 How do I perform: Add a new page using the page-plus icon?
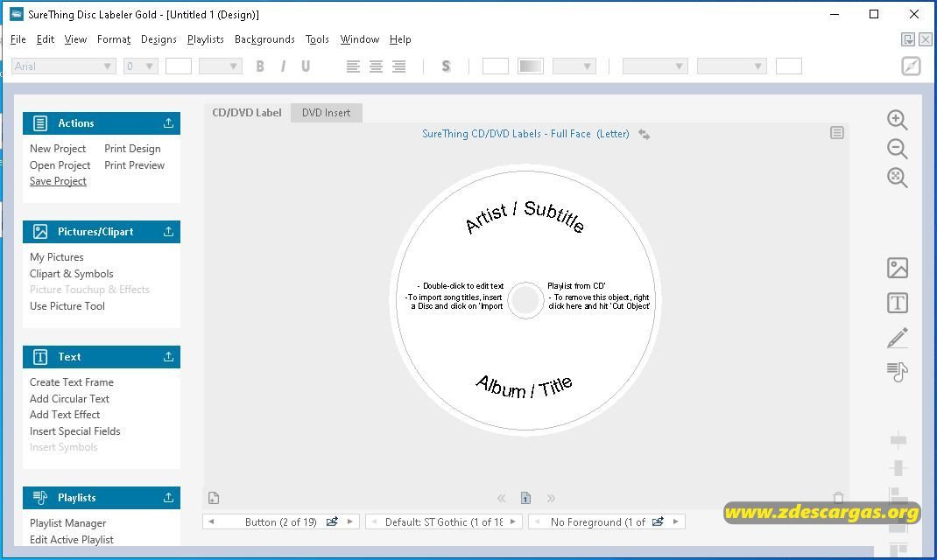[x=214, y=498]
